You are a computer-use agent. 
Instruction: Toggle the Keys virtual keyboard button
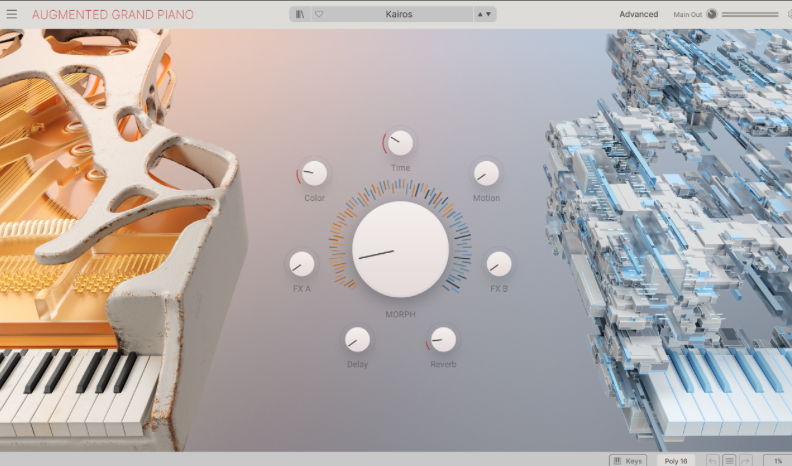click(x=628, y=460)
